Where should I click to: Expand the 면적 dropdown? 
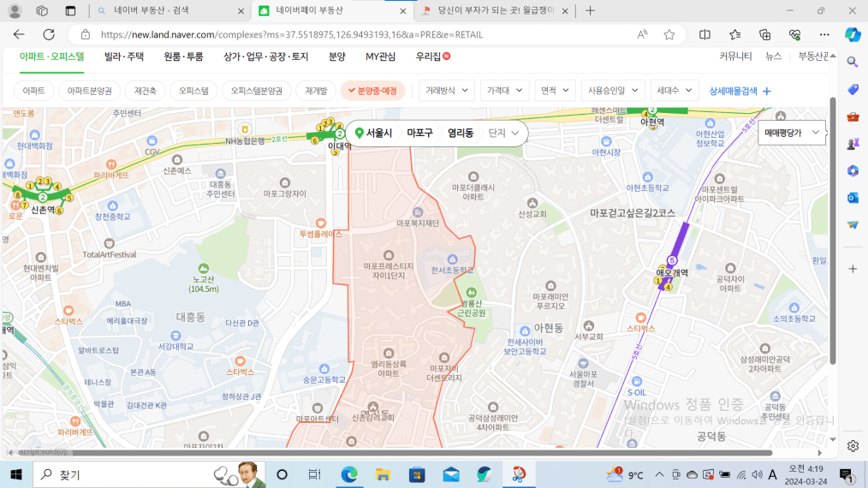[555, 91]
